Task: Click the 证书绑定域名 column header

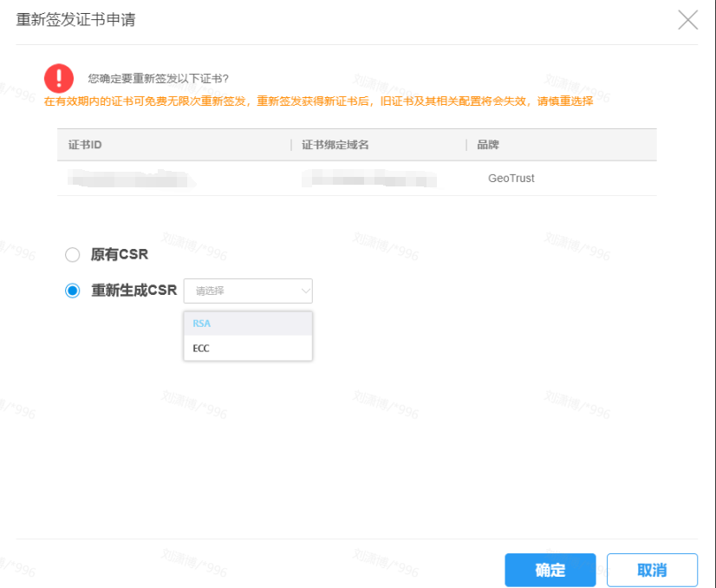Action: 335,145
